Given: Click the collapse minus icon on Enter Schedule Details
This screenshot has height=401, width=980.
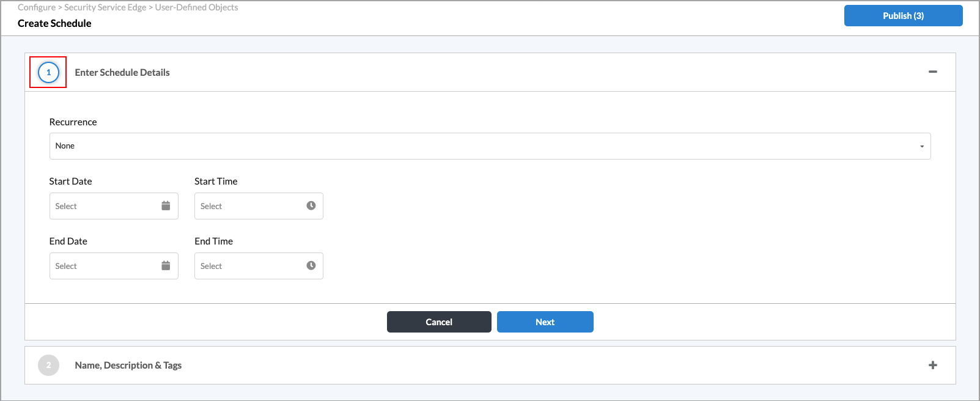Looking at the screenshot, I should point(933,72).
